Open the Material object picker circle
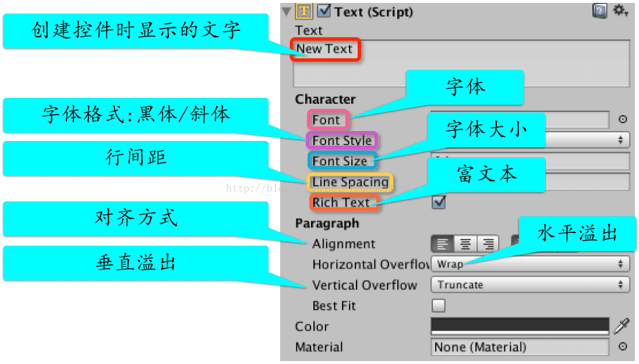The width and height of the screenshot is (639, 364). [623, 347]
